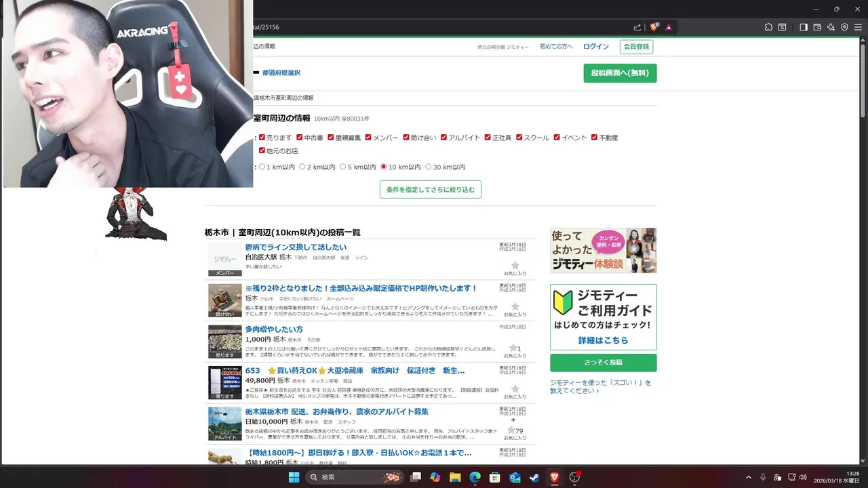Image resolution: width=868 pixels, height=488 pixels.
Task: Open Microsoft Store from the taskbar
Action: coord(495,477)
